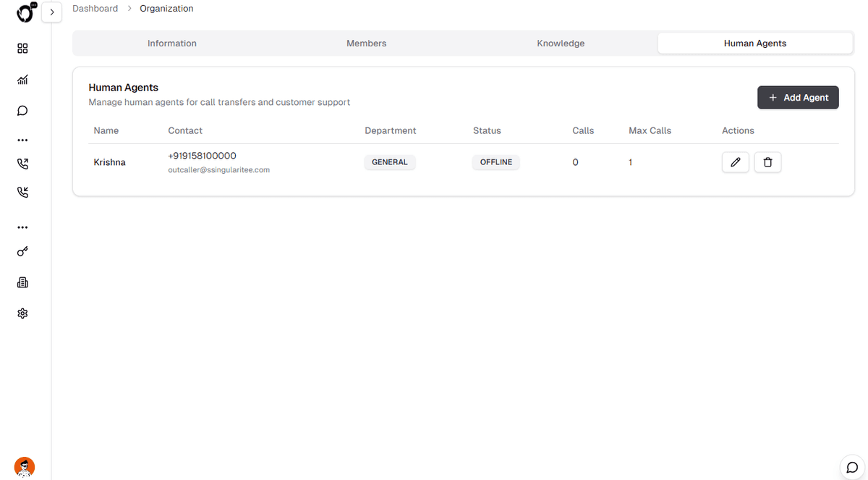Open organization building icon in sidebar

pyautogui.click(x=22, y=282)
